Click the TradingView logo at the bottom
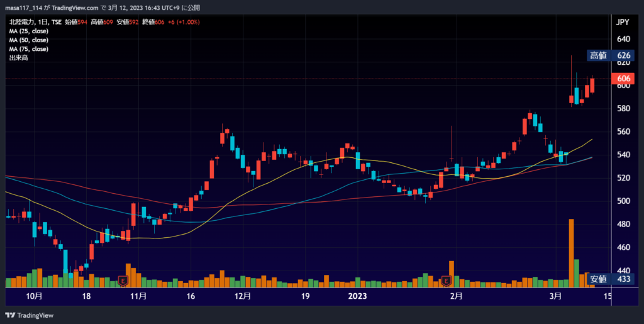 29,315
